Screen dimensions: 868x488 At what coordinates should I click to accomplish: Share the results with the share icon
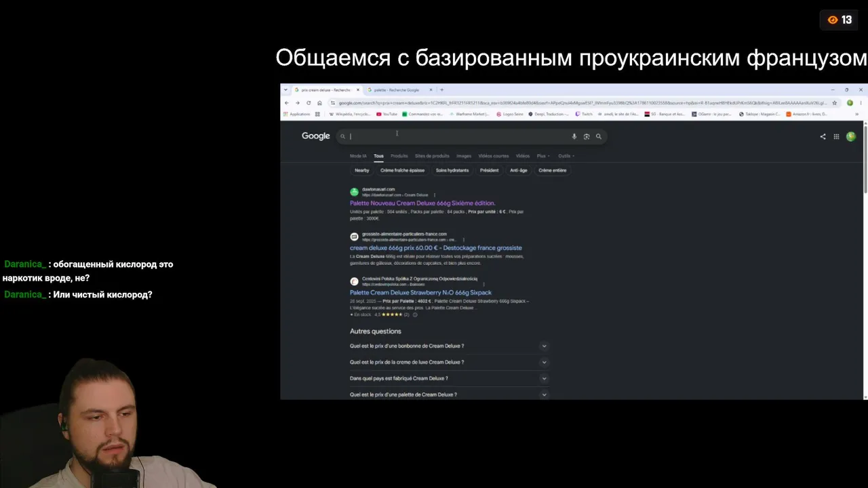(823, 136)
